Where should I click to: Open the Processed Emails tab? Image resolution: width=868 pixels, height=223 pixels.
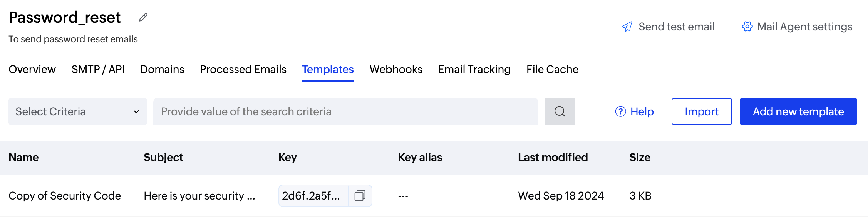(x=243, y=69)
